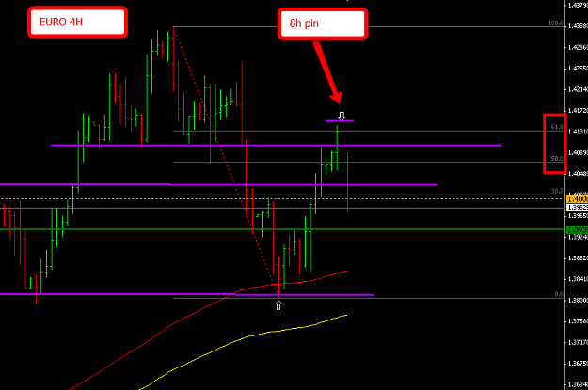Image resolution: width=588 pixels, height=390 pixels.
Task: Click the Fibonacci 61.8 level label
Action: [557, 127]
